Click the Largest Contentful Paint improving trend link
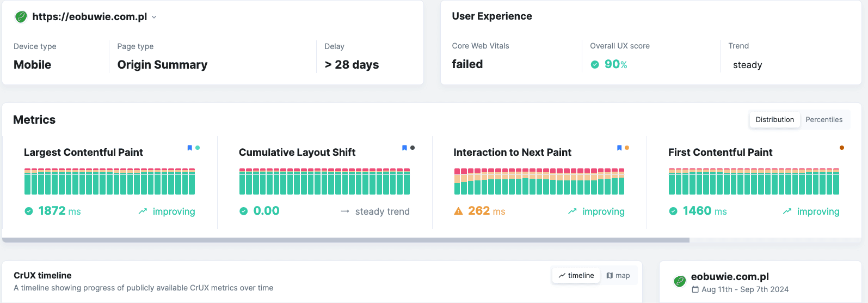The height and width of the screenshot is (303, 868). [167, 211]
